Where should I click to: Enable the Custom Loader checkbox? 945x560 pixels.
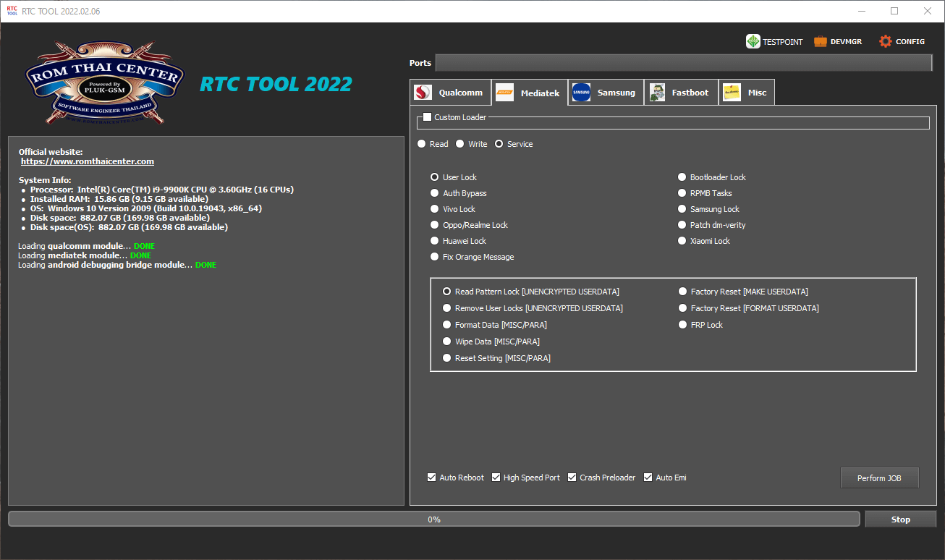(x=427, y=116)
